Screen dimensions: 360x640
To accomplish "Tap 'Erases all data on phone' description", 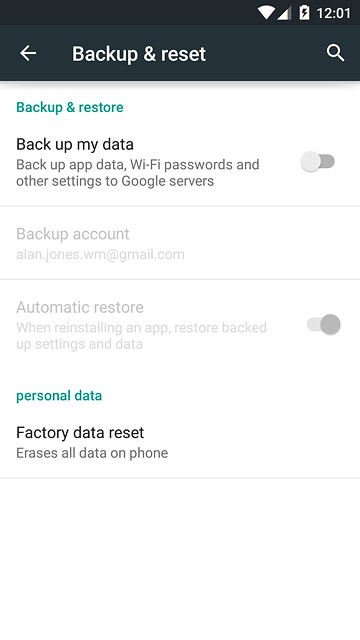I will point(92,453).
